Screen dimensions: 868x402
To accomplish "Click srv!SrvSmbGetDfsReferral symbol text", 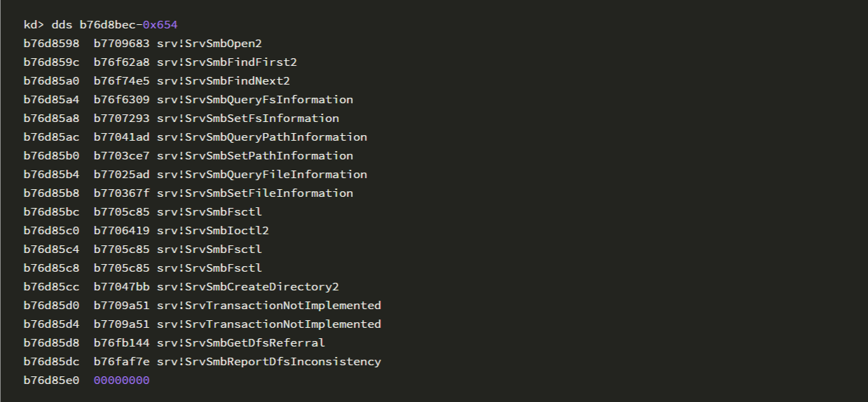I will pos(241,343).
